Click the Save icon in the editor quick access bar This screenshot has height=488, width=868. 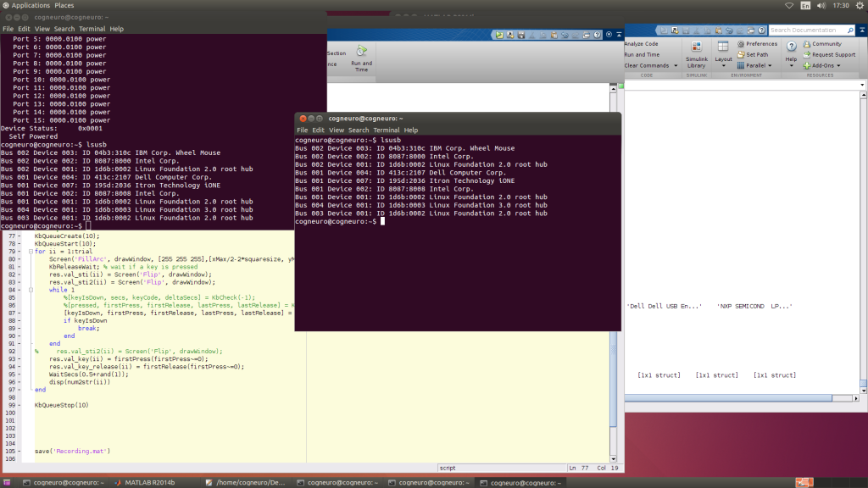point(521,35)
